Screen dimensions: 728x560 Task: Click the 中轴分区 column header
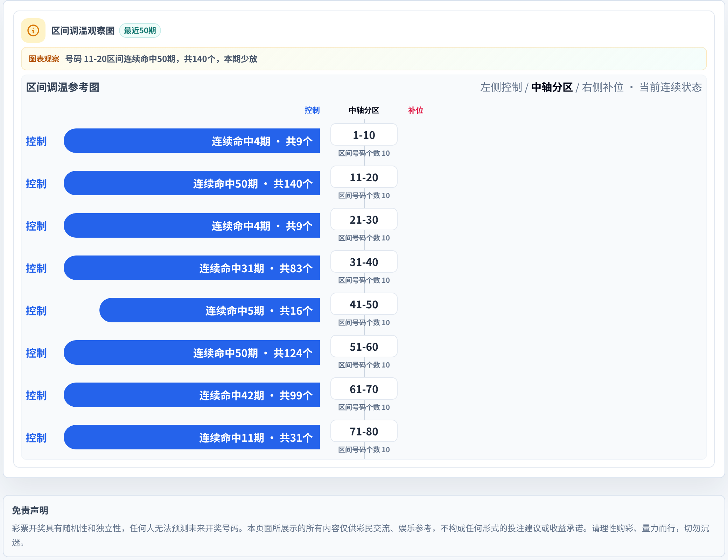click(x=364, y=110)
